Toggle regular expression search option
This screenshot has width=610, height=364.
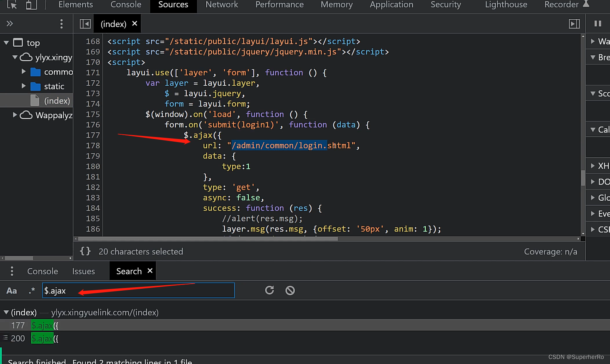click(32, 291)
